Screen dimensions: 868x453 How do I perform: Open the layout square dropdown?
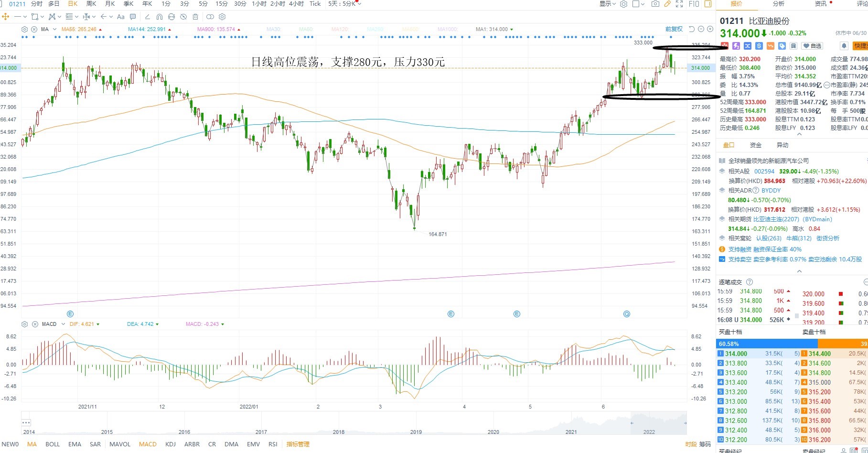[638, 4]
